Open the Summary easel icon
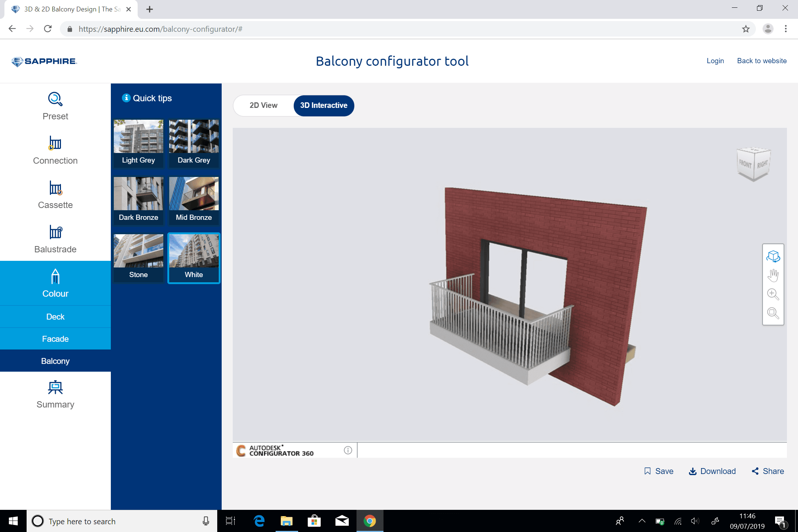The height and width of the screenshot is (532, 798). coord(55,387)
